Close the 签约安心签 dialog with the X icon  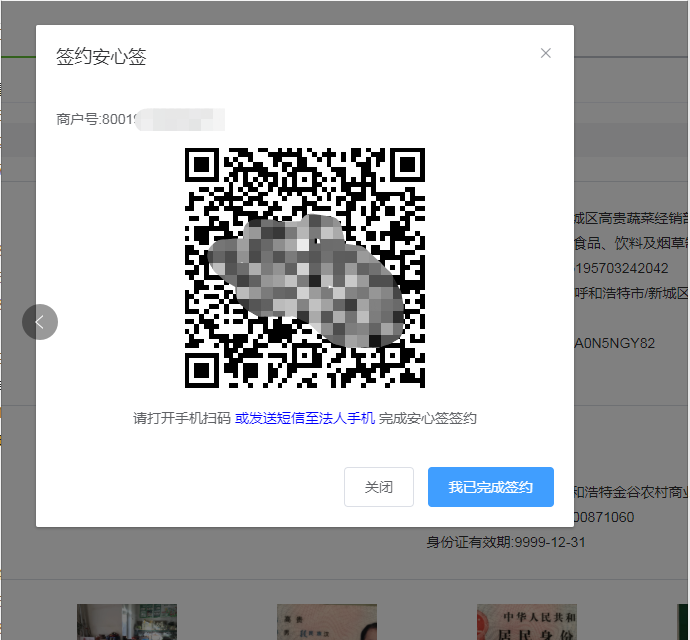(x=546, y=53)
